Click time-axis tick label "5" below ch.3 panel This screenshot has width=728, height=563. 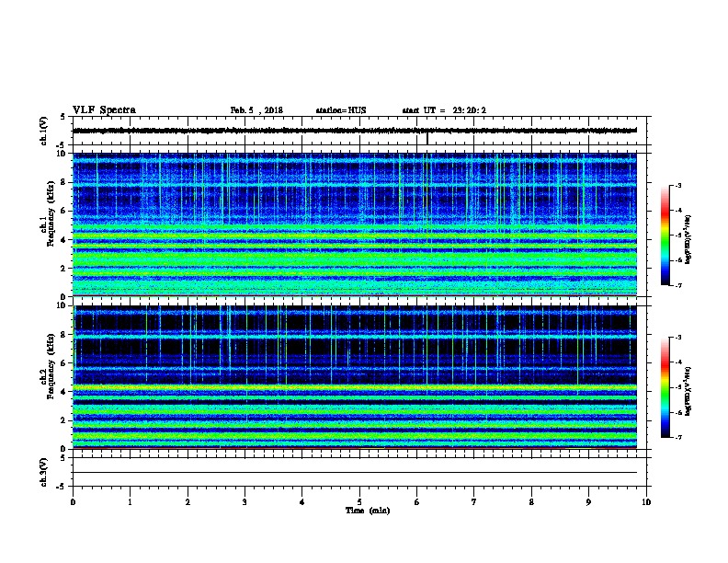359,502
